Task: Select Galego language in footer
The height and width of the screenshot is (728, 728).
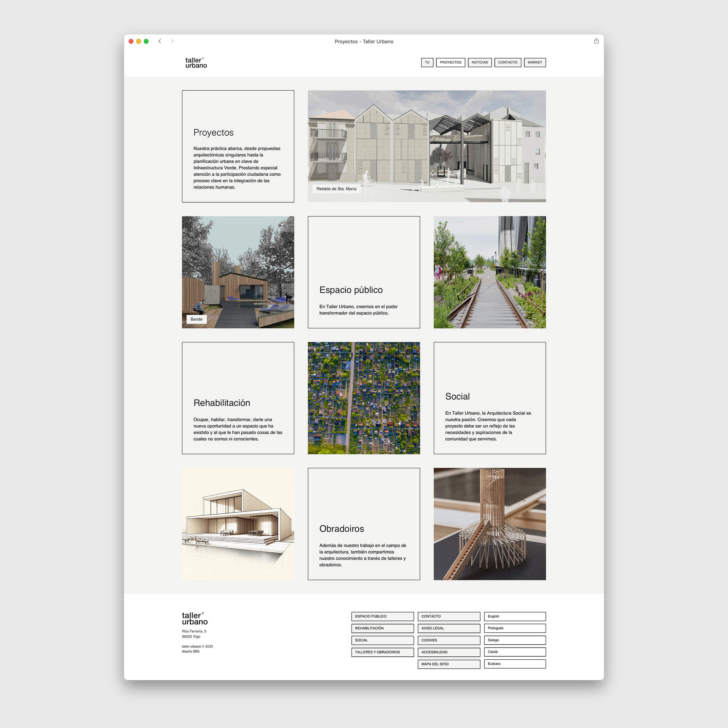Action: coord(515,640)
